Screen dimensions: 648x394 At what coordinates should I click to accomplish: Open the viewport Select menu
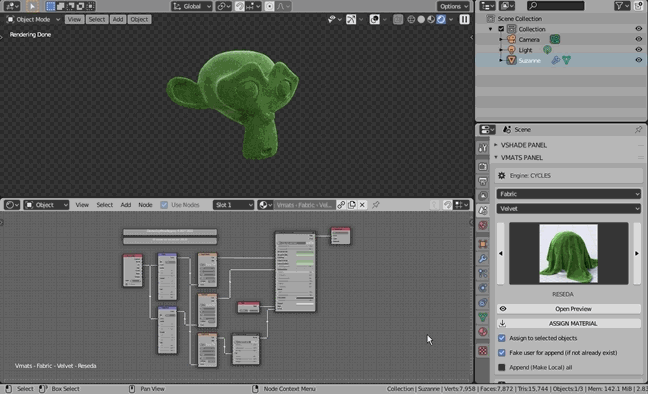97,19
